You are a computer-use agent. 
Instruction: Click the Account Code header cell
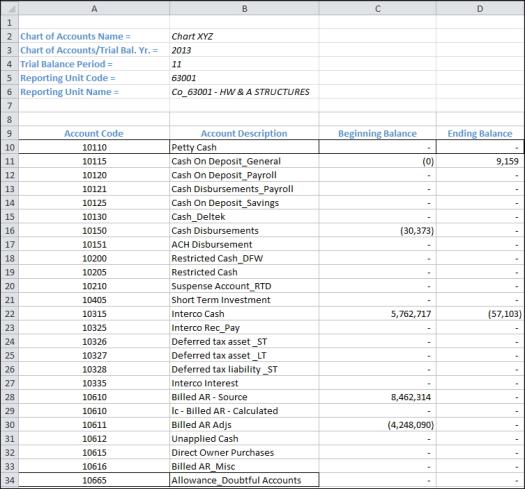pos(94,133)
